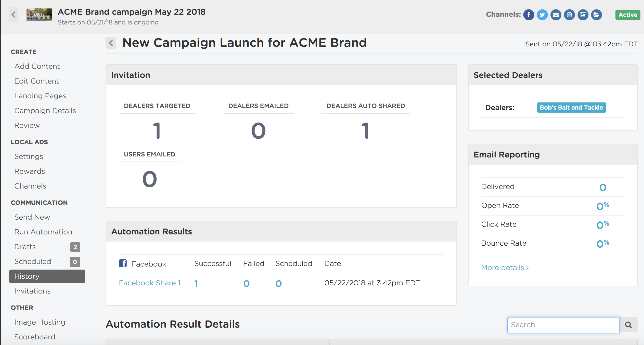Go back using the top header arrow

(x=14, y=15)
